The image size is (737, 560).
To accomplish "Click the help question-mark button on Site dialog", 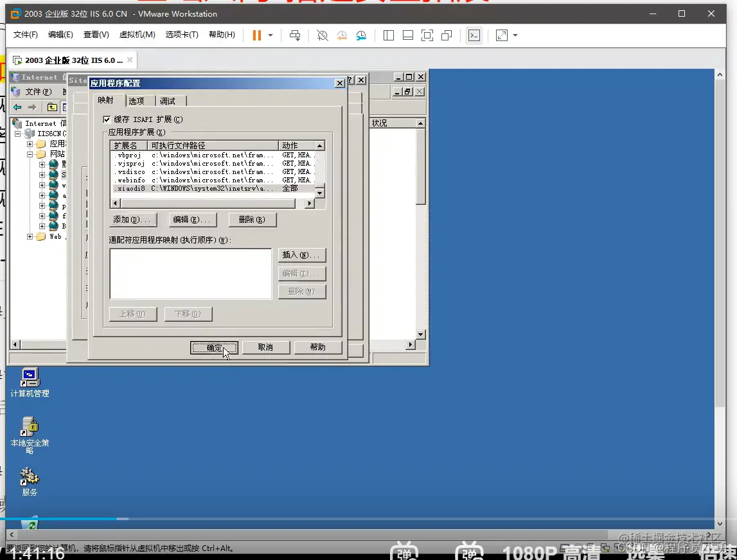I will 350,80.
